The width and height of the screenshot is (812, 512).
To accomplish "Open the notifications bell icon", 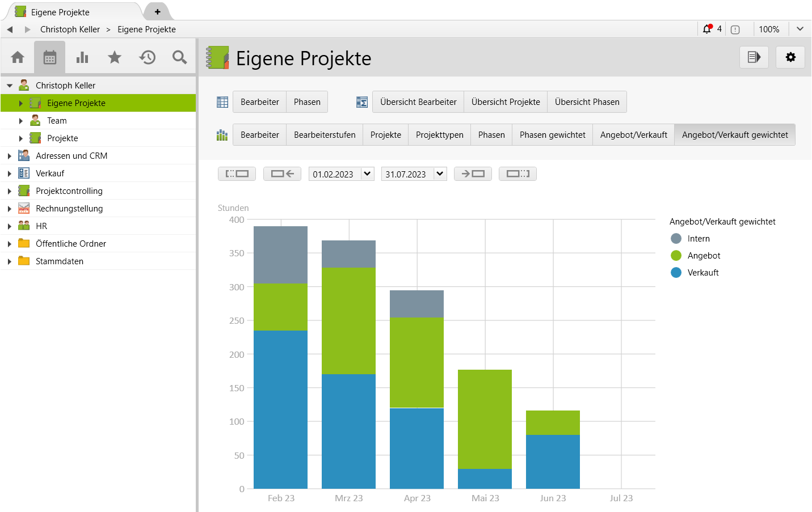I will pos(707,29).
